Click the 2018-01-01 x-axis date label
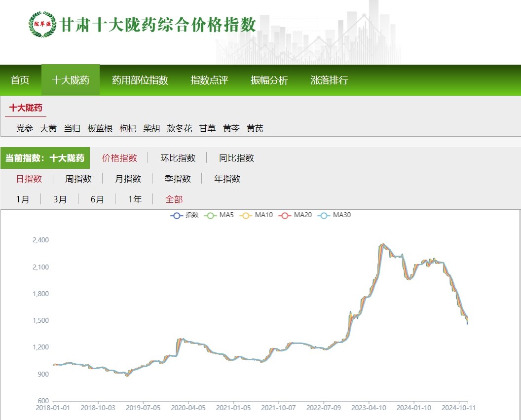Screen dimensions: 521x420 (53, 408)
